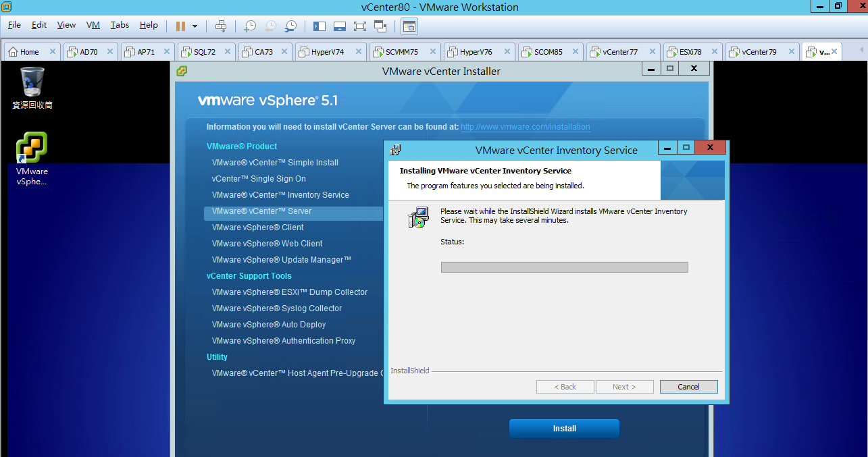The height and width of the screenshot is (457, 868).
Task: Click Cancel in the Inventory Service dialog
Action: coord(688,387)
